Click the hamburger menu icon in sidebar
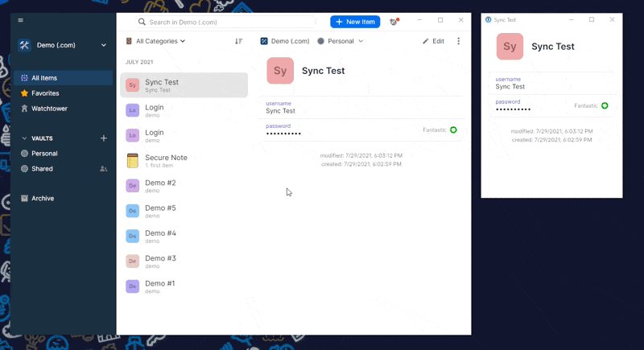The width and height of the screenshot is (644, 350). point(20,20)
